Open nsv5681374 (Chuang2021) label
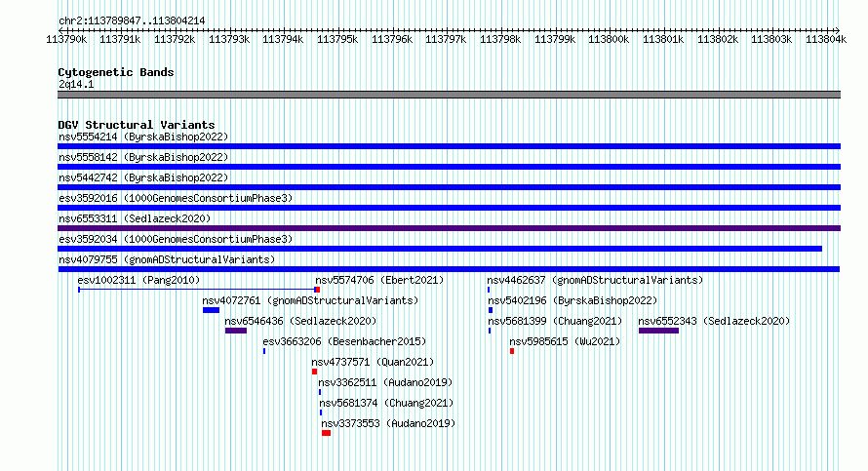 coord(386,403)
